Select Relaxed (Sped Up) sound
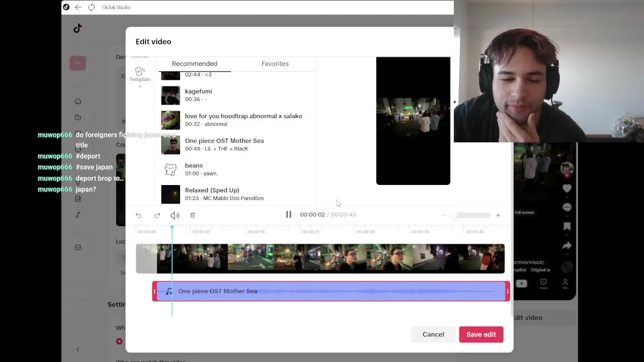644x362 pixels. (235, 194)
